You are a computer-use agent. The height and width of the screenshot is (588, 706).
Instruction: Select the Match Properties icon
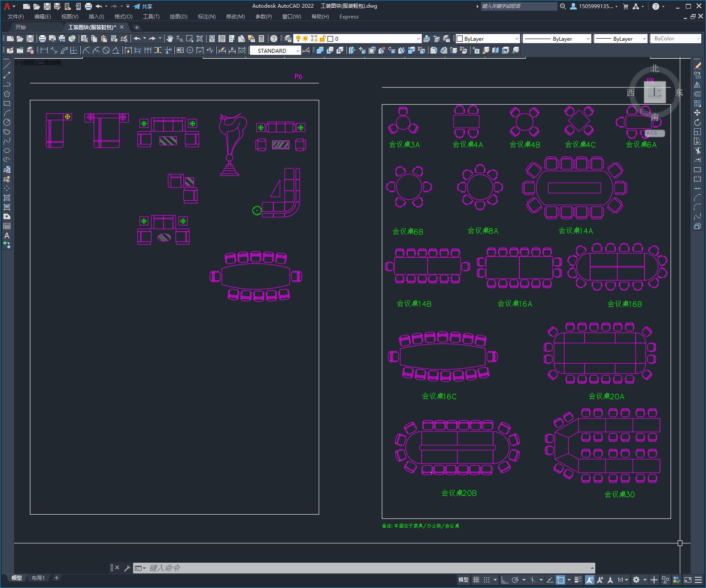pyautogui.click(x=124, y=39)
